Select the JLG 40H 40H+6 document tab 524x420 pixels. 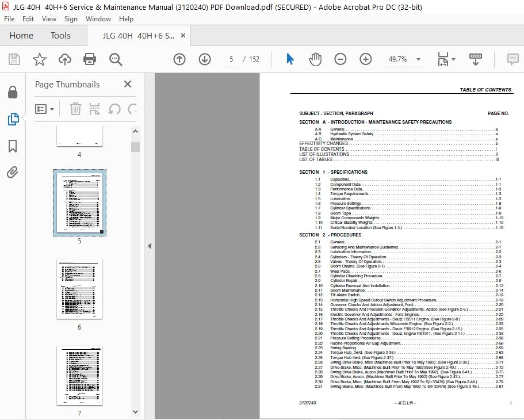click(139, 36)
